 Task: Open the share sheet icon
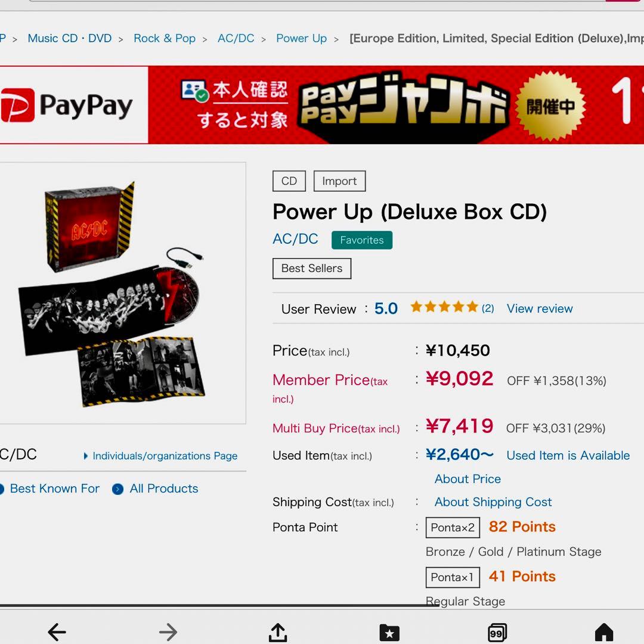pos(278,632)
